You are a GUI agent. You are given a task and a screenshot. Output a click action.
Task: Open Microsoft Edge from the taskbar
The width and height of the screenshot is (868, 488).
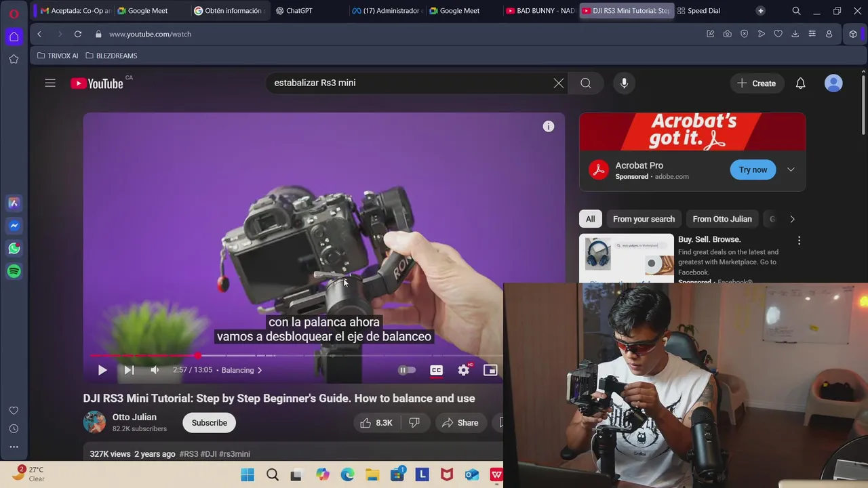tap(347, 474)
